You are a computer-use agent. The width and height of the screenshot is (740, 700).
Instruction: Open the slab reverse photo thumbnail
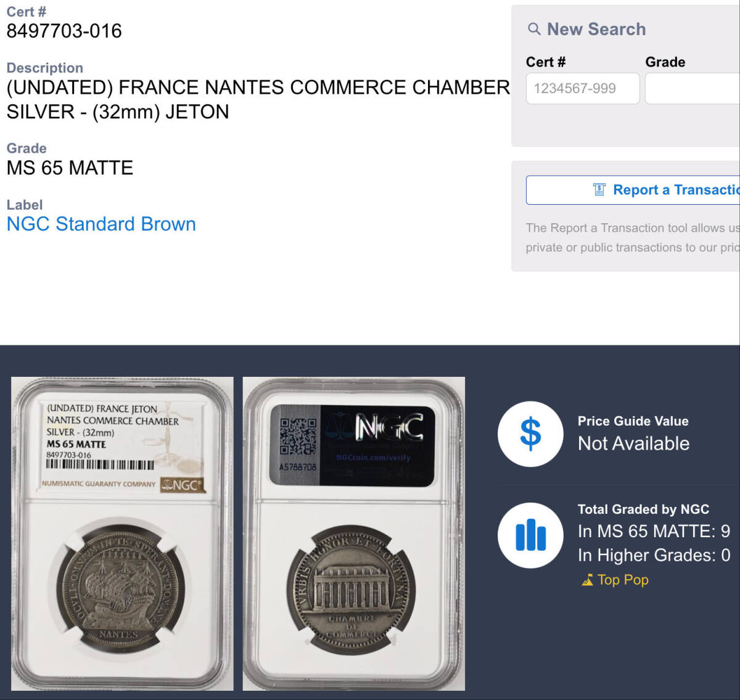click(x=354, y=533)
